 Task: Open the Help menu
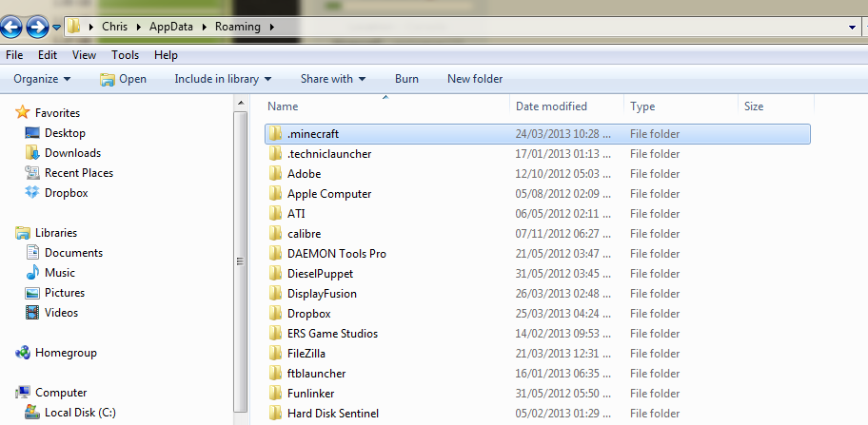(166, 55)
